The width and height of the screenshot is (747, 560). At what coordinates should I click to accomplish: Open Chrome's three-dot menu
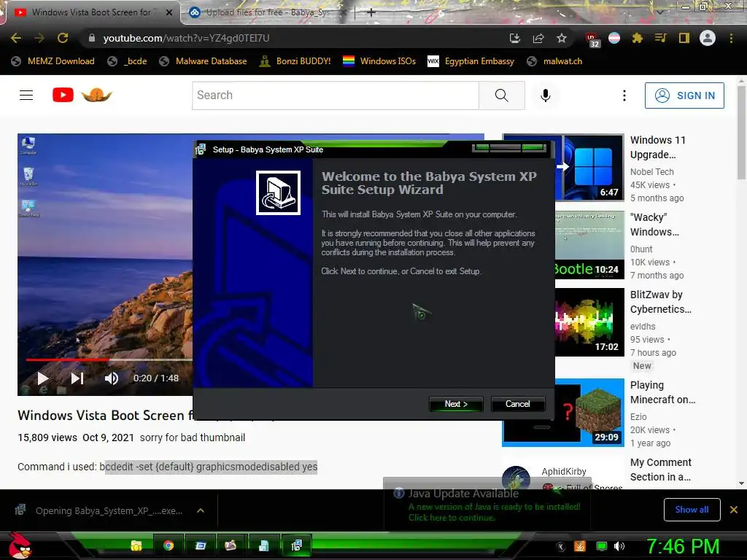pos(731,38)
